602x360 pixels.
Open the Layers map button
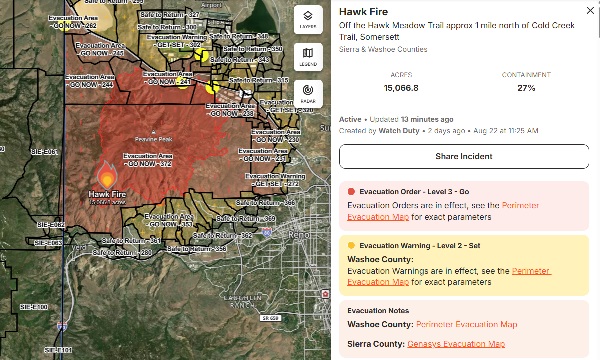coord(308,19)
